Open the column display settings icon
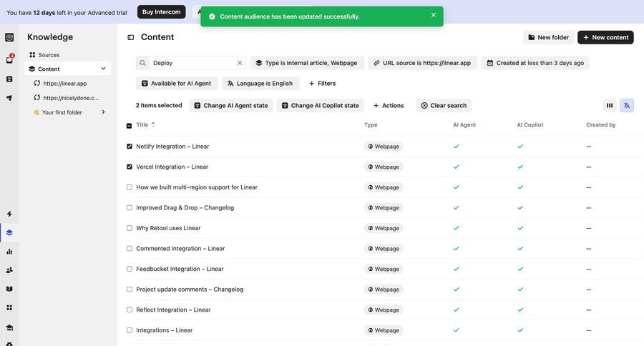The width and height of the screenshot is (644, 346). coord(610,106)
